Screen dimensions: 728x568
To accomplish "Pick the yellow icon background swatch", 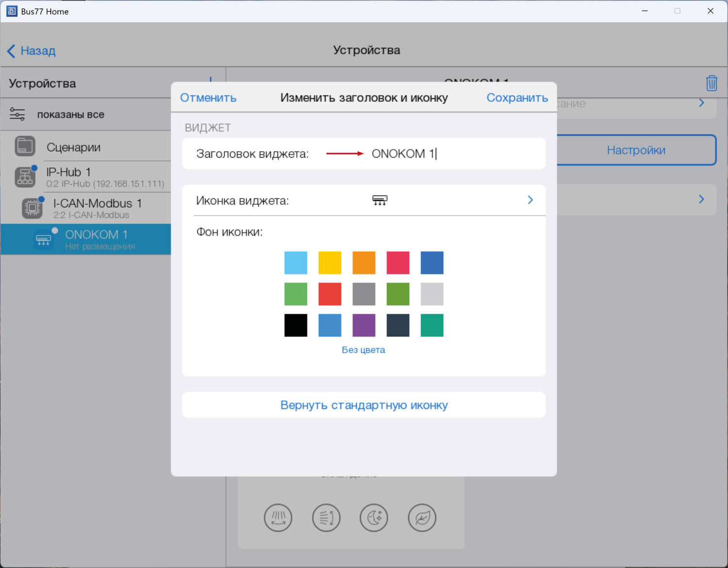I will pos(330,263).
